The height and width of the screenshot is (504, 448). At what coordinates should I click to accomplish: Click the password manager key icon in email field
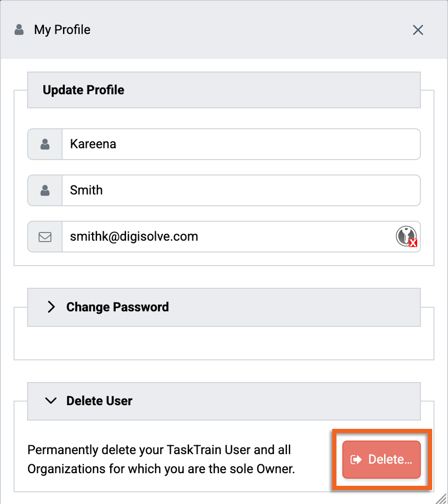coord(406,236)
